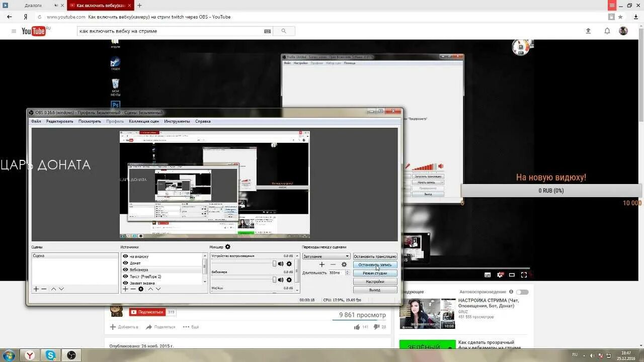Image resolution: width=644 pixels, height=362 pixels.
Task: Remove the scene with the minus icon
Action: point(44,289)
